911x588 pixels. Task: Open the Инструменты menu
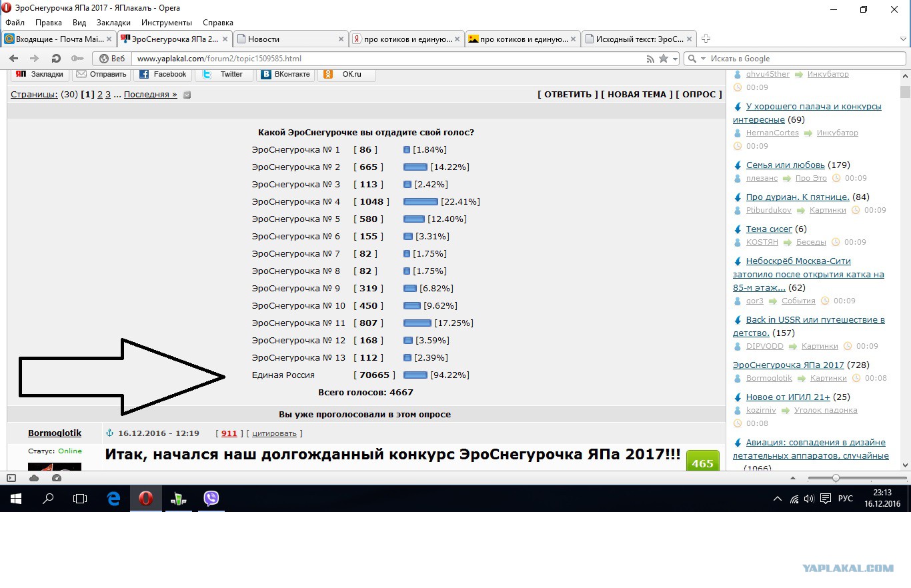pyautogui.click(x=167, y=22)
